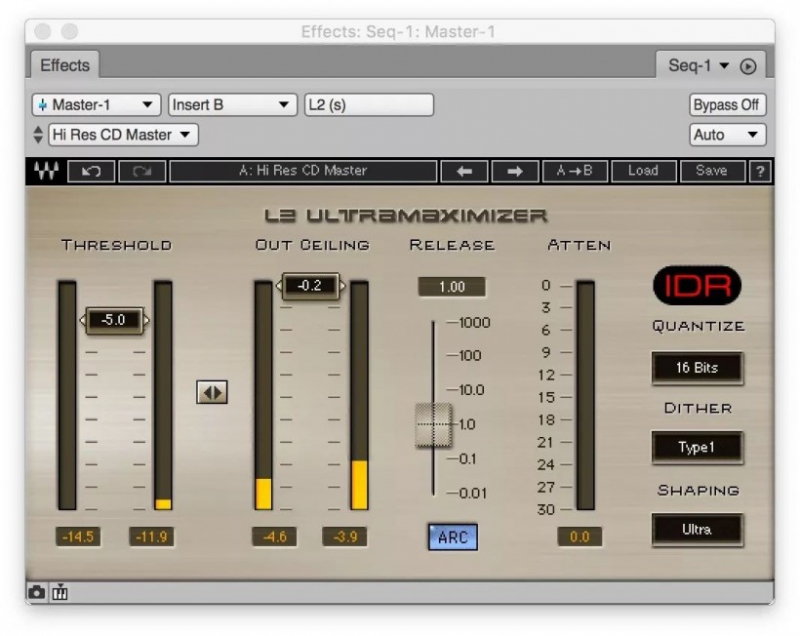Click the Save preset button
The width and height of the screenshot is (800, 636).
click(712, 171)
